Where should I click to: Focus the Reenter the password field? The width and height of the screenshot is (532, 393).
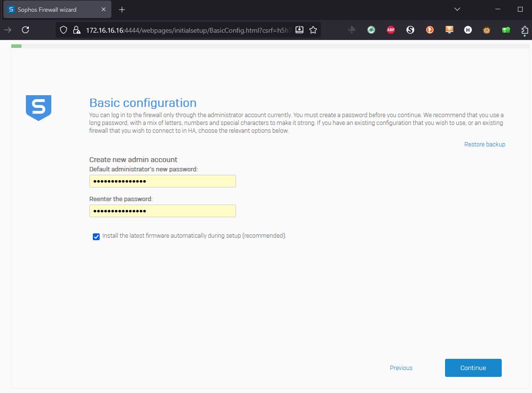162,211
